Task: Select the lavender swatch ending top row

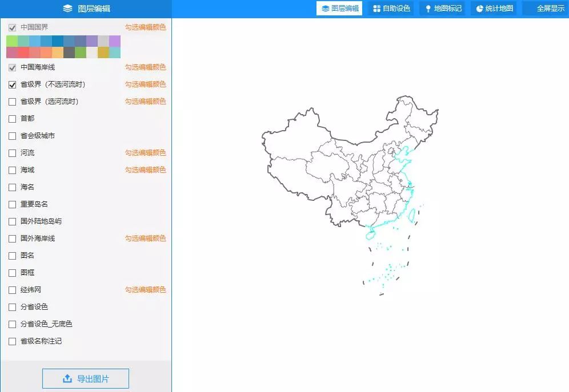Action: click(115, 41)
